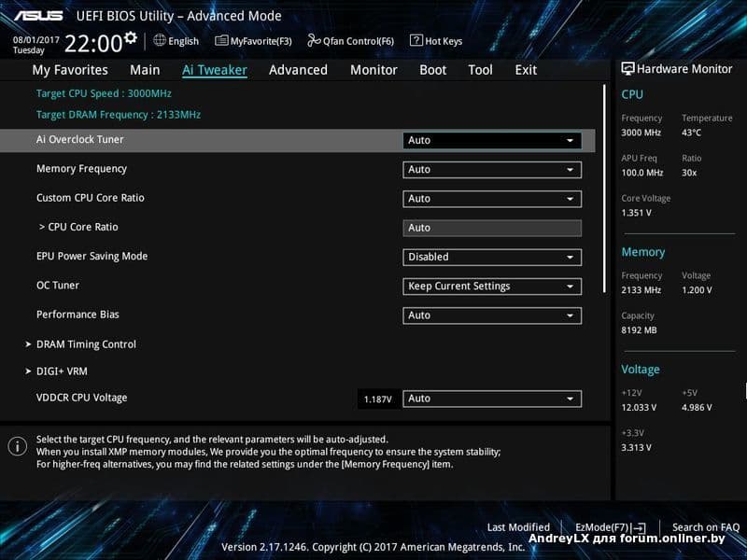The height and width of the screenshot is (560, 747).
Task: Open the Ai Overclock Tuner dropdown
Action: click(x=492, y=141)
